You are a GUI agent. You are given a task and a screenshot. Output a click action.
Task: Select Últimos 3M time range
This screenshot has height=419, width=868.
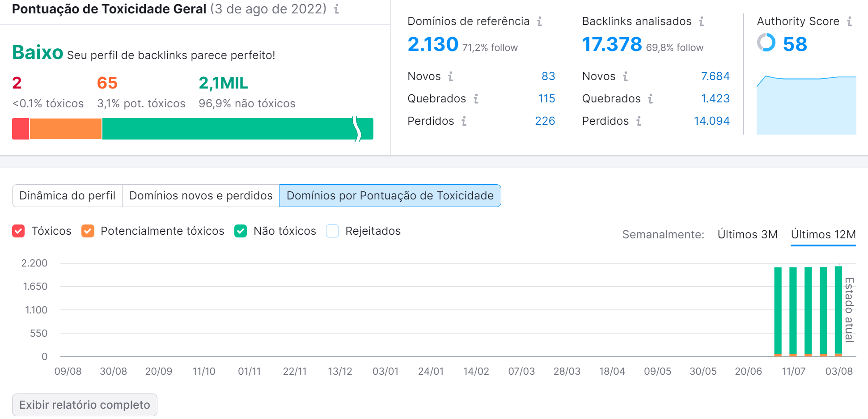[747, 234]
